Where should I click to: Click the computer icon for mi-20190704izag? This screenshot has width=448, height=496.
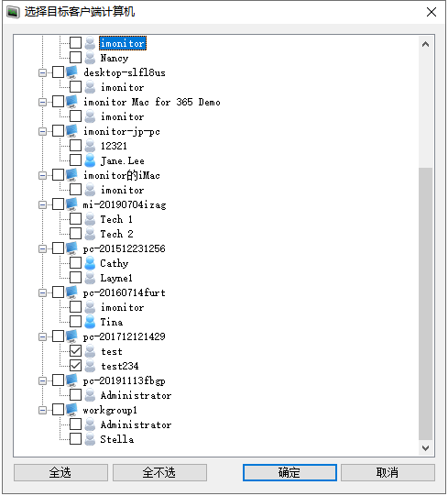(x=71, y=204)
